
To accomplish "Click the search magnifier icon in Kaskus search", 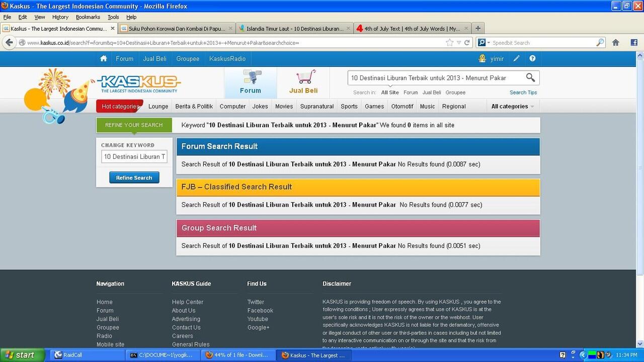I will (530, 77).
